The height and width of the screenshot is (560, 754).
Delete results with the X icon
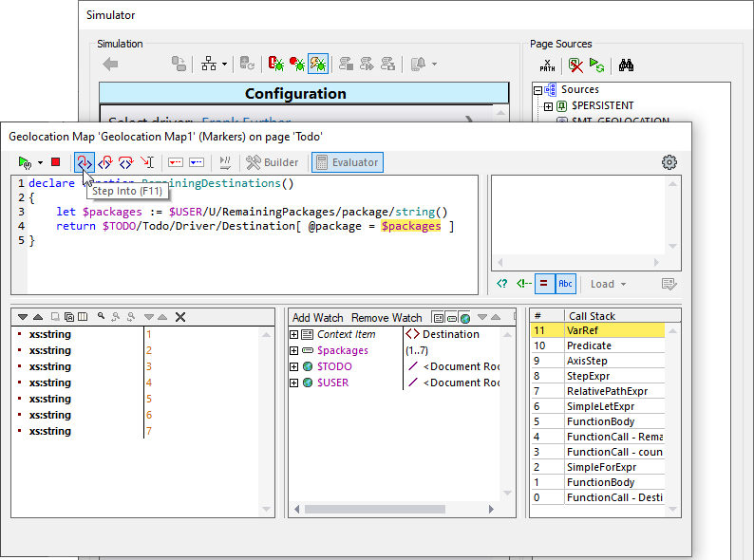pos(180,317)
